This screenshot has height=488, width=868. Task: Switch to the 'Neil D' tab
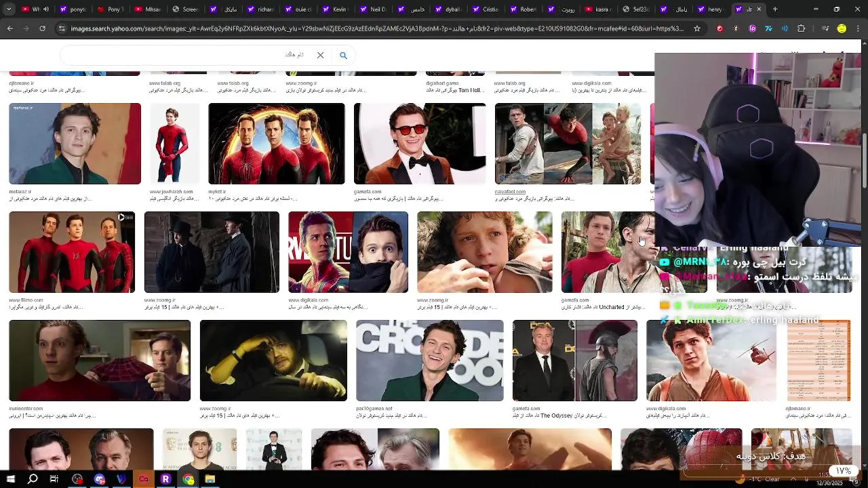[372, 9]
